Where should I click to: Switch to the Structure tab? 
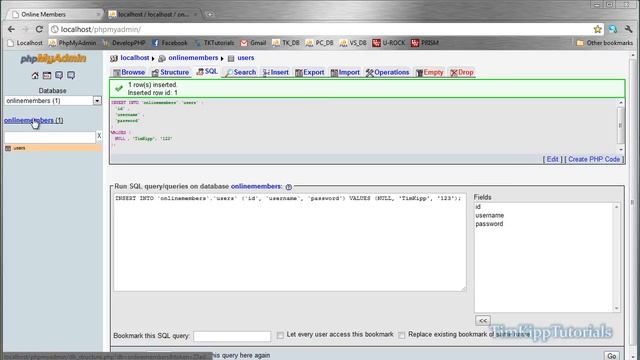[170, 72]
